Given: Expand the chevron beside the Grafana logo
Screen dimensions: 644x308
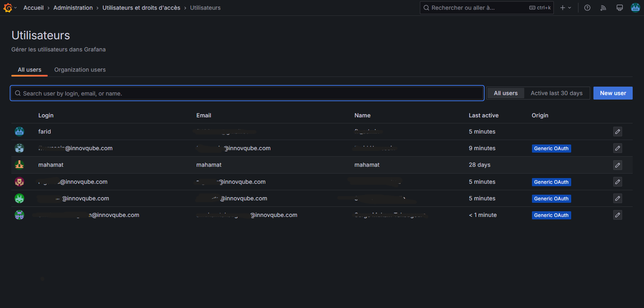Looking at the screenshot, I should tap(15, 8).
